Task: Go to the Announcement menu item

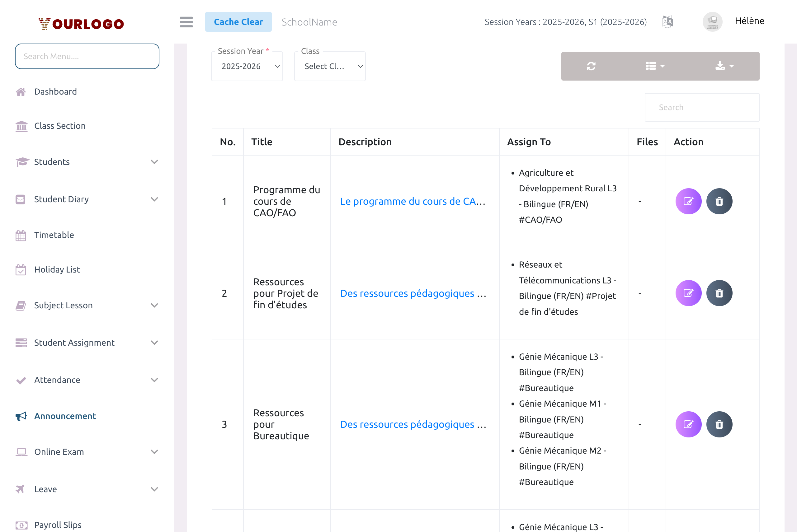Action: [64, 416]
